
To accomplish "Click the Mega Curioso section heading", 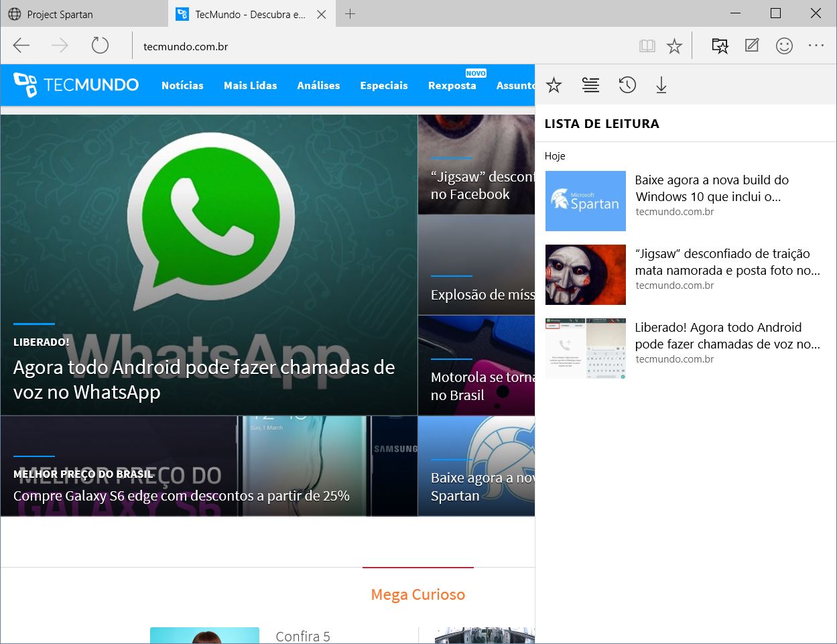I will [x=418, y=594].
